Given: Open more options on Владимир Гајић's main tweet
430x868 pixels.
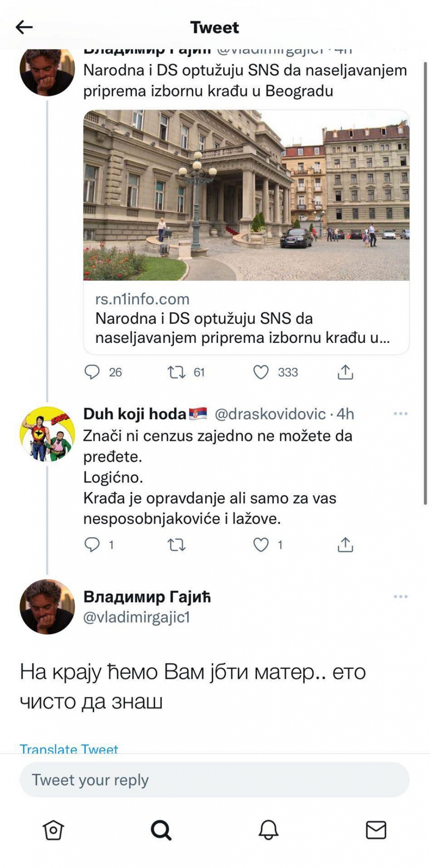Looking at the screenshot, I should point(400,597).
